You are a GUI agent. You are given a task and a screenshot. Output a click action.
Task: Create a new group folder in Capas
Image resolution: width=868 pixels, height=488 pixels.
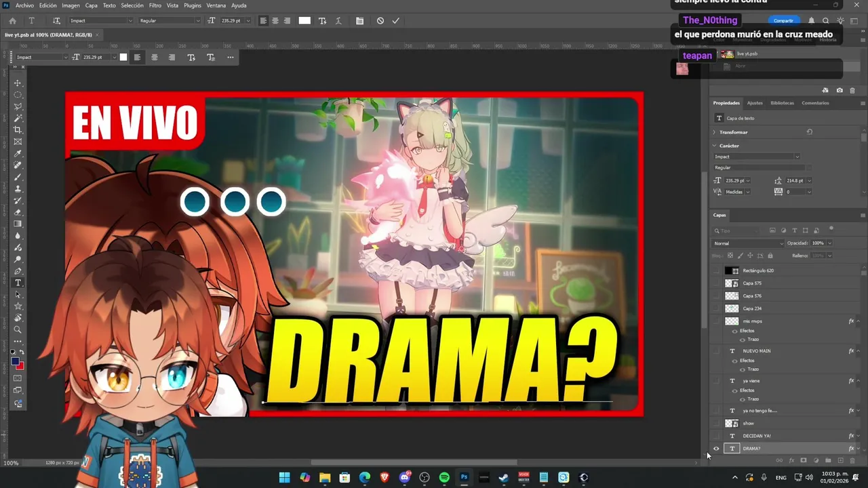pos(828,460)
